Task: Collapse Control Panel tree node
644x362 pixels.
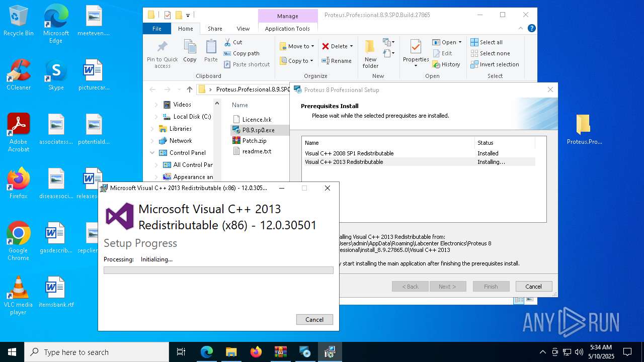Action: click(152, 153)
